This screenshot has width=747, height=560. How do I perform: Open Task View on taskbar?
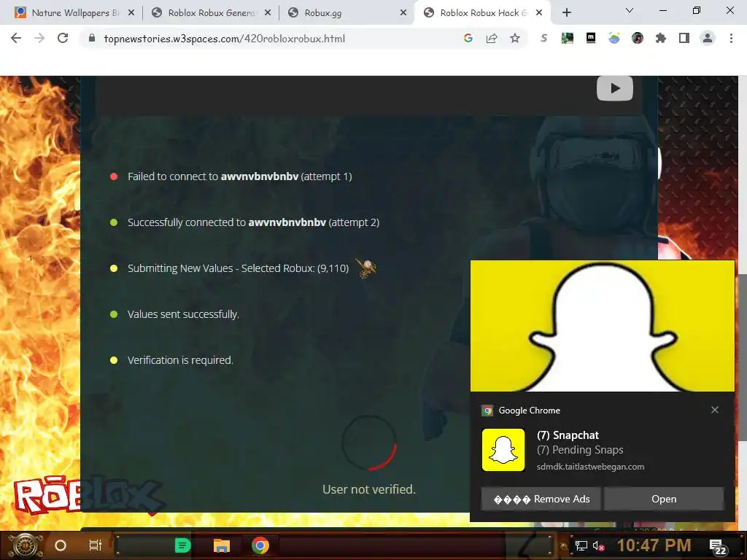[96, 545]
